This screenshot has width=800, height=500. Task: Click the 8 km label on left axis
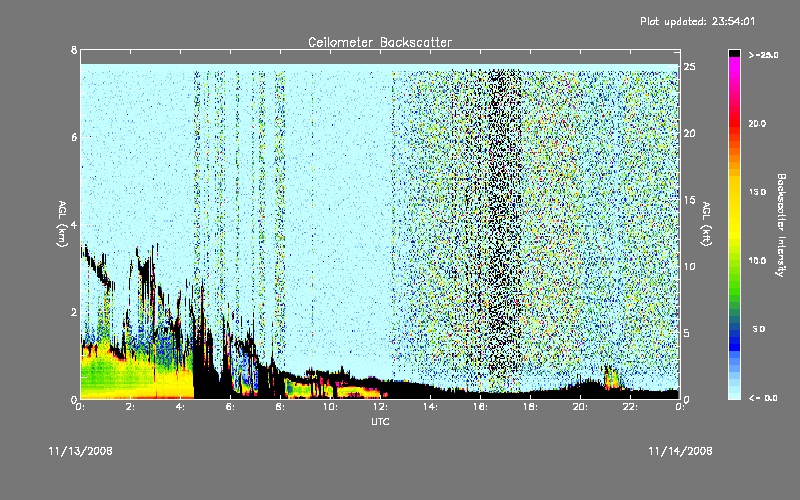point(74,50)
